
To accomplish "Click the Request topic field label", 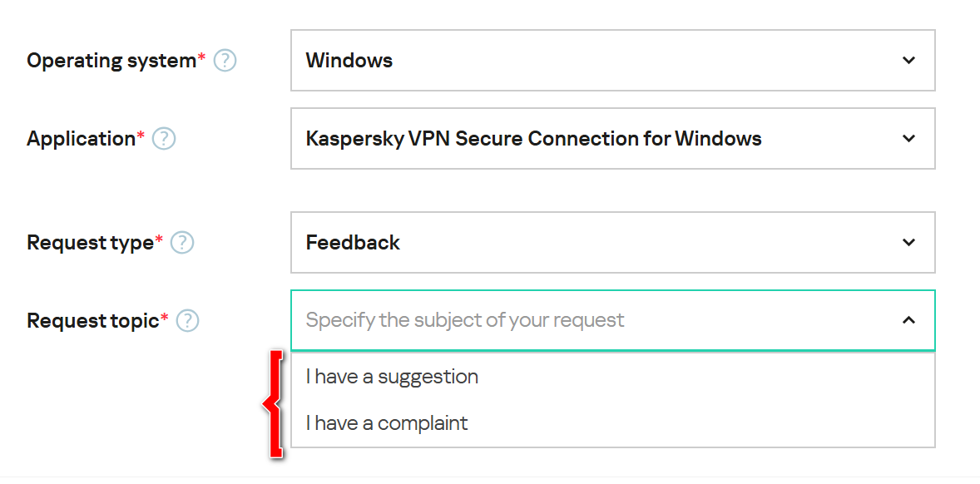I will pos(92,321).
